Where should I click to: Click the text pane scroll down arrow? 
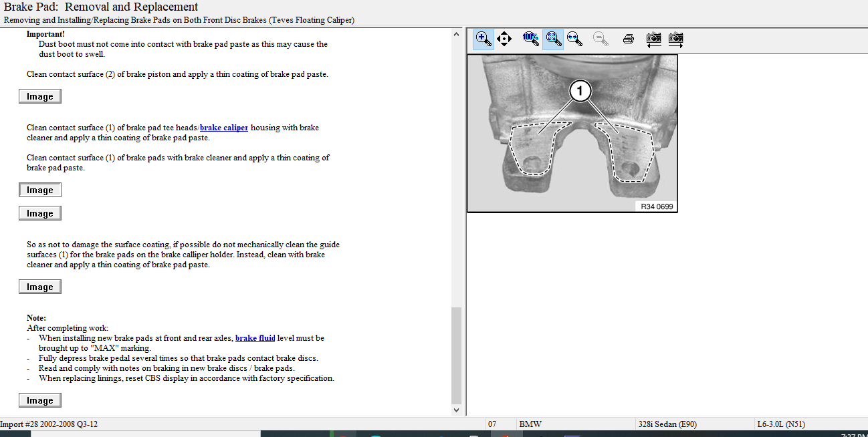tap(457, 410)
